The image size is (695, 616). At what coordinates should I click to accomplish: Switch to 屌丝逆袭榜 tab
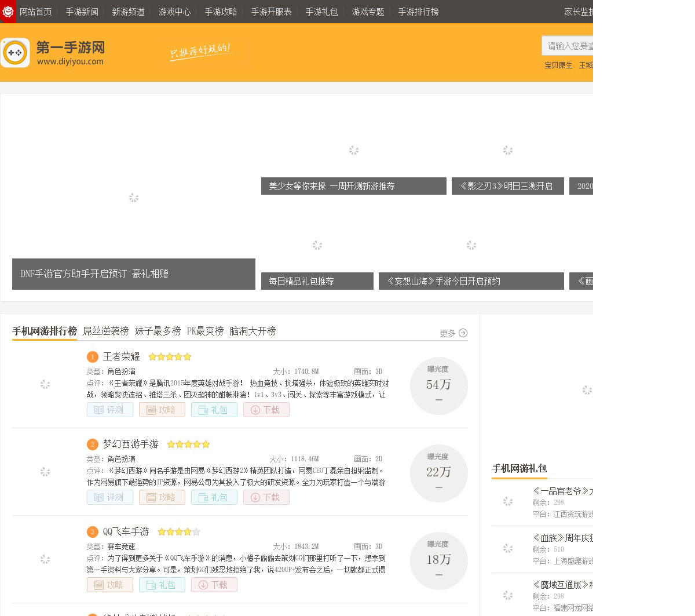point(105,331)
